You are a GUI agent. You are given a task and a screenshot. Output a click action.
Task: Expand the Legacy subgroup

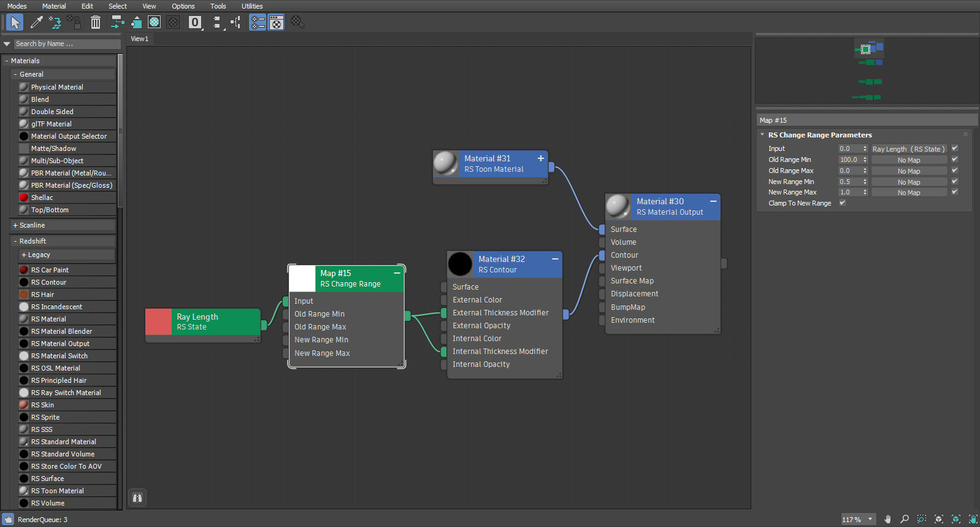(24, 255)
